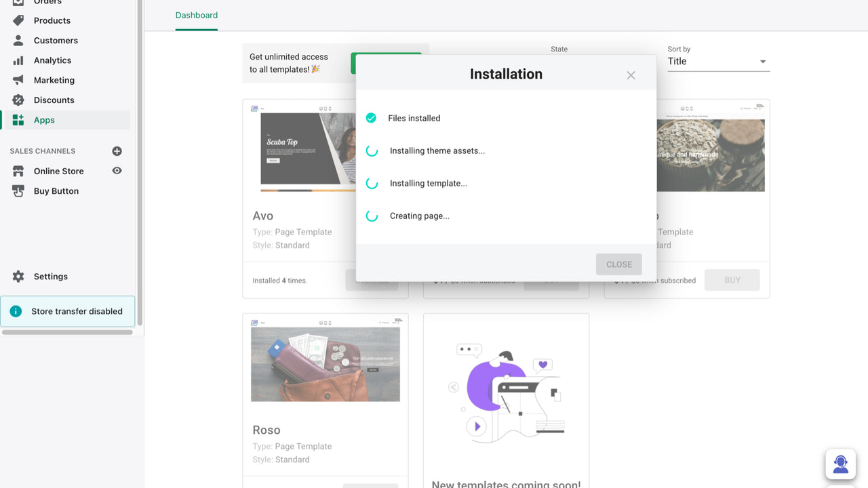The image size is (868, 488).
Task: Open Settings from the sidebar
Action: 51,276
